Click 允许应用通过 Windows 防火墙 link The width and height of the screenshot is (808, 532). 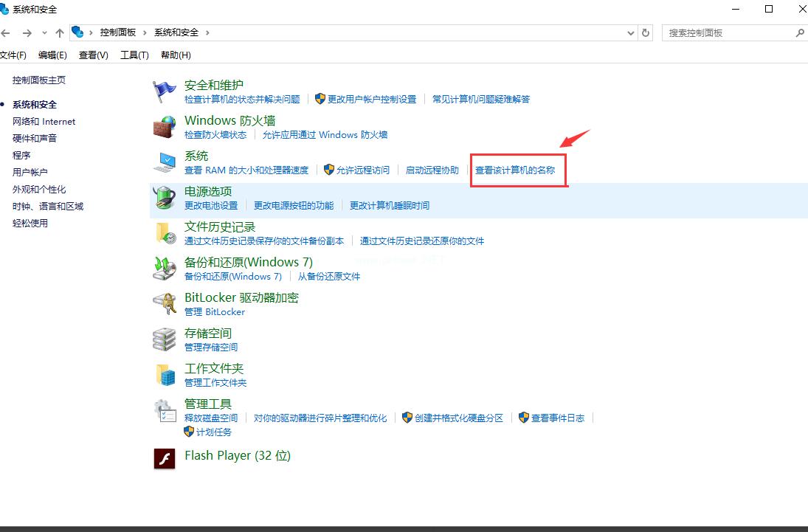tap(325, 135)
